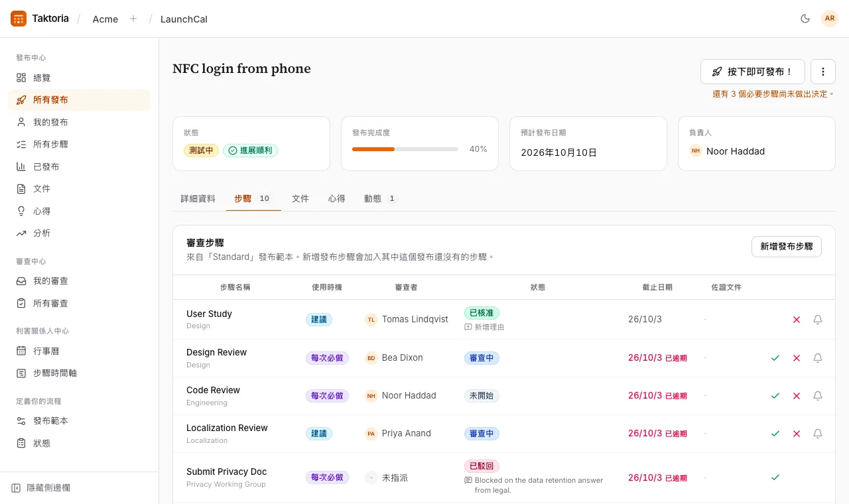The image size is (849, 504).
Task: Approve the Design Review step
Action: 775,358
